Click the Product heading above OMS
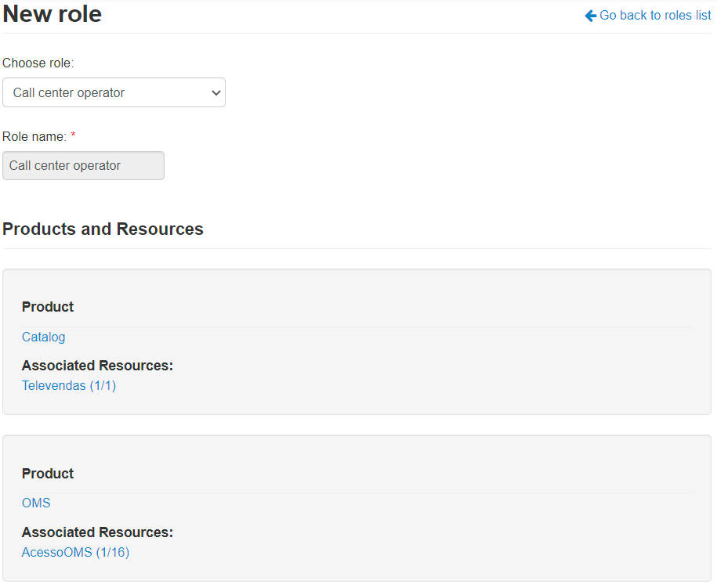 pos(48,474)
